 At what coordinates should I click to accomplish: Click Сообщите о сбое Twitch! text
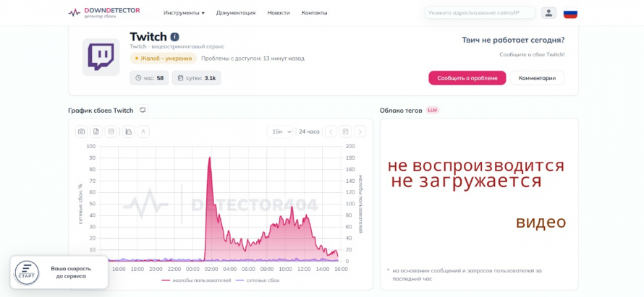(532, 55)
